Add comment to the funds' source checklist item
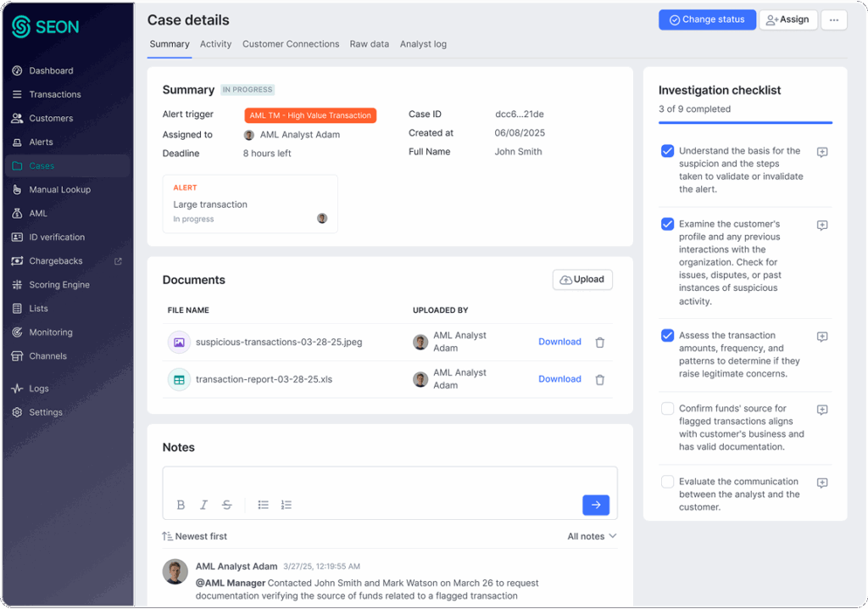Viewport: 868px width, 609px height. [x=821, y=410]
